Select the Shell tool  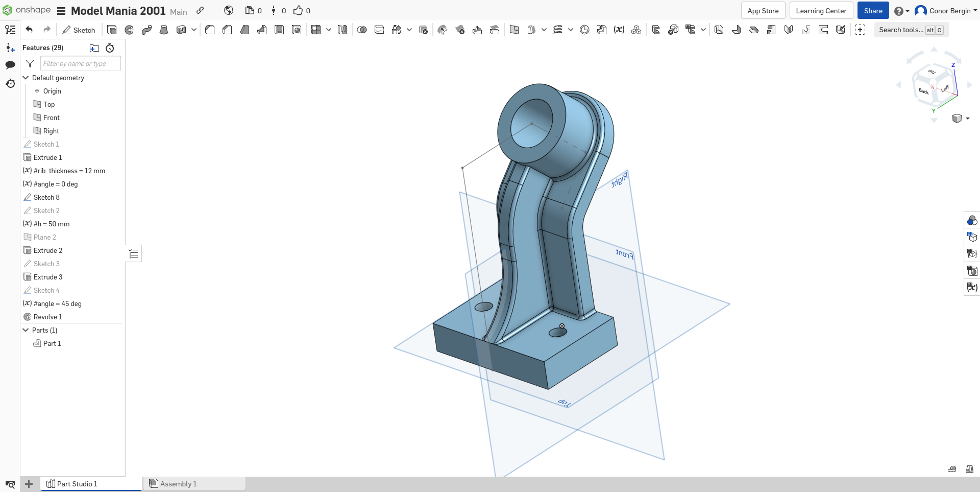click(x=279, y=30)
